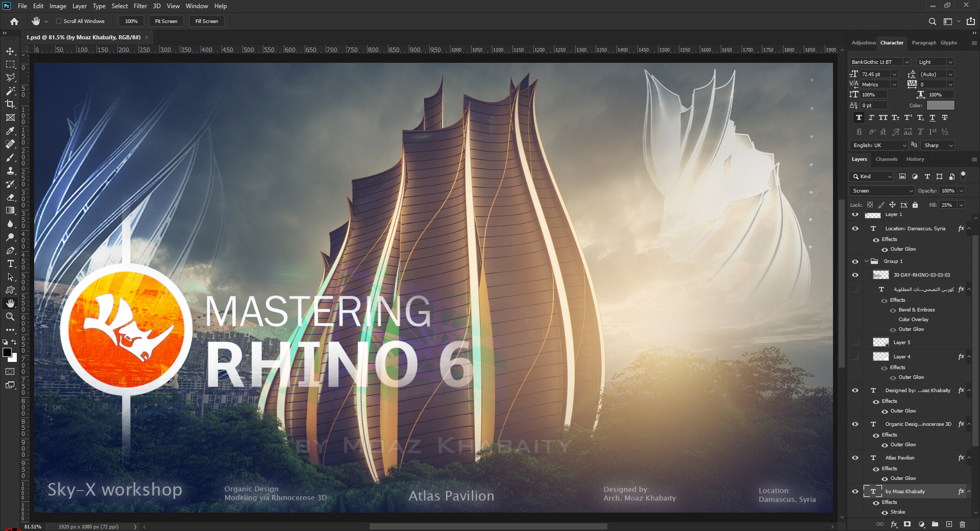Select the Zoom tool
This screenshot has height=531, width=980.
pyautogui.click(x=10, y=316)
